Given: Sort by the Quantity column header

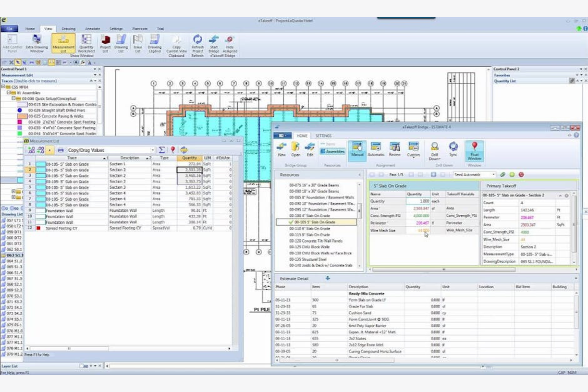Looking at the screenshot, I should point(190,158).
